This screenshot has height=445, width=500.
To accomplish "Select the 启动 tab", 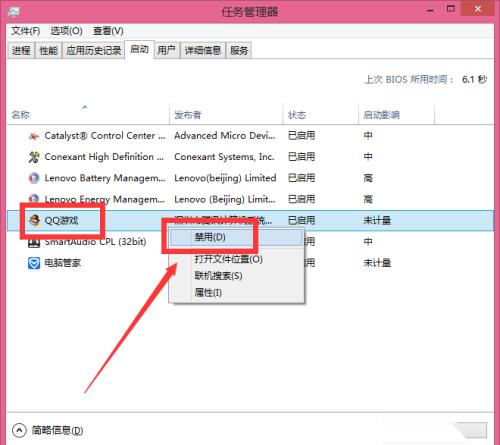I will coord(139,49).
